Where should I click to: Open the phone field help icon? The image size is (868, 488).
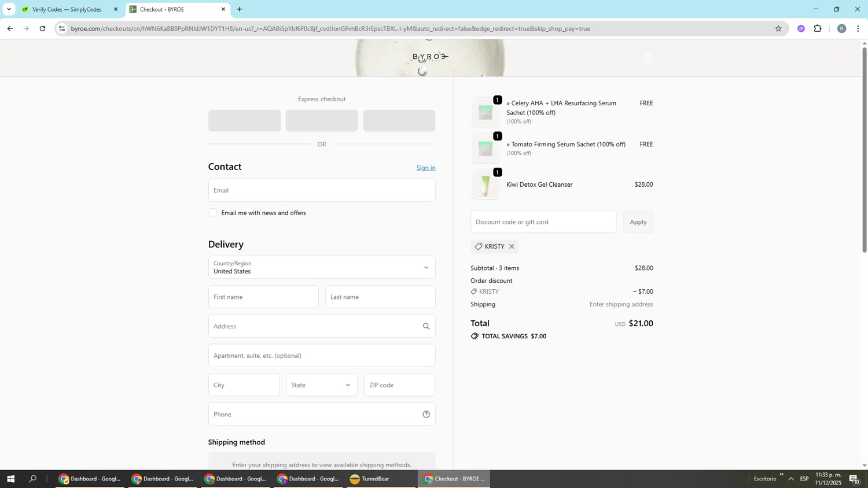coord(426,414)
